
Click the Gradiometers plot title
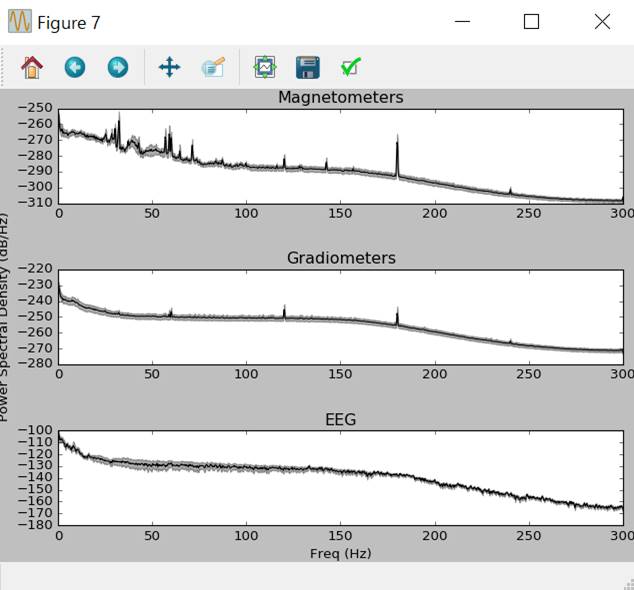coord(340,258)
